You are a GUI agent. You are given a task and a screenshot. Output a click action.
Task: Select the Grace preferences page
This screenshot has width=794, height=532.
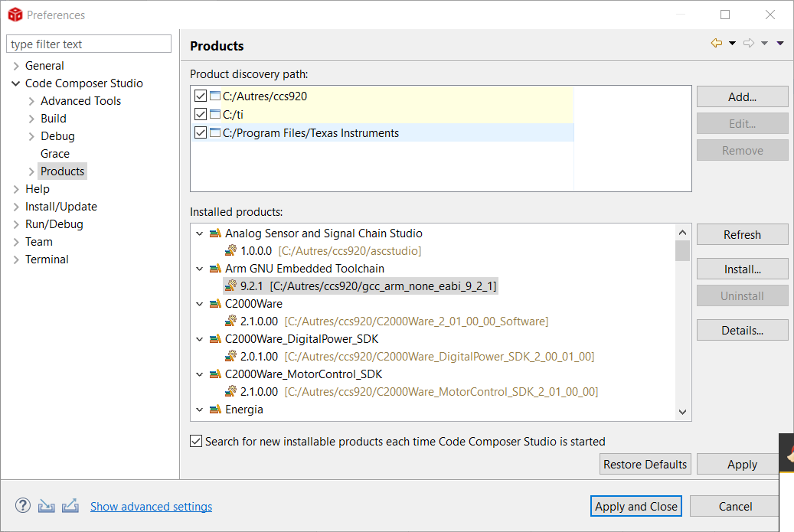pos(55,153)
